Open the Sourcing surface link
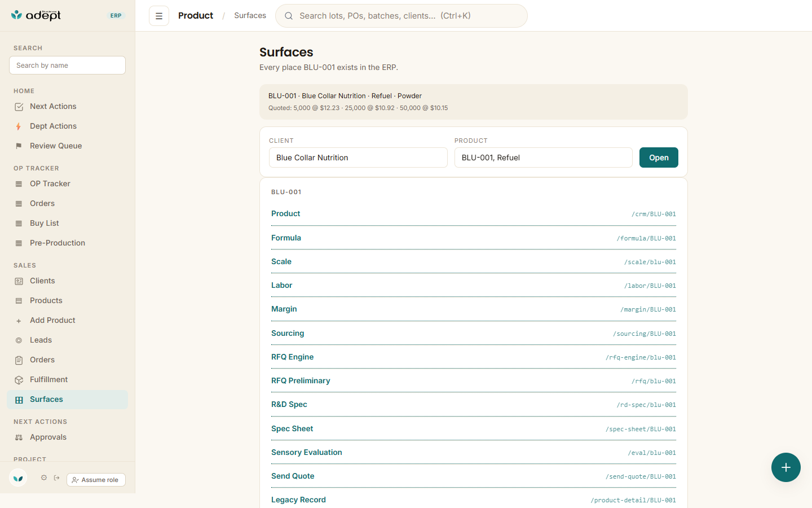This screenshot has height=508, width=812. [288, 333]
